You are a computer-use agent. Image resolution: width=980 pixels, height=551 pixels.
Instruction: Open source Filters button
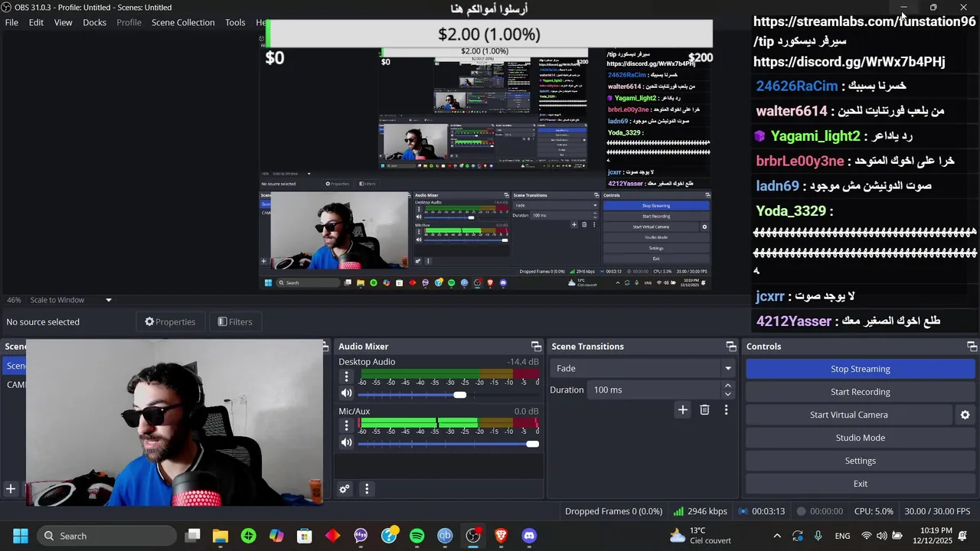point(235,321)
